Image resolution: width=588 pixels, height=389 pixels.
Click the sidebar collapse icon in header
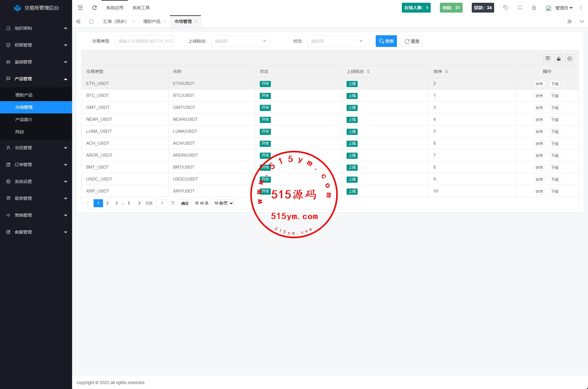[x=80, y=8]
